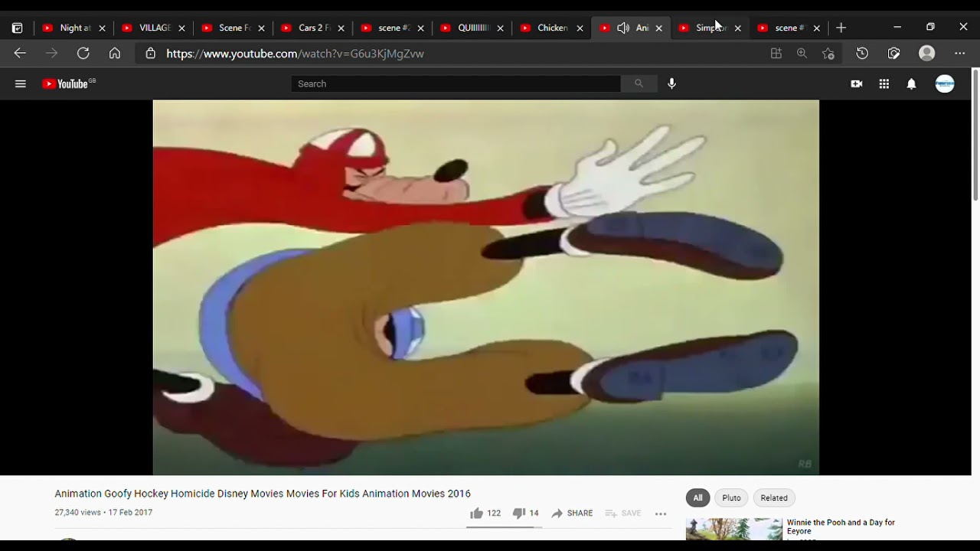Select the 'Pluto' filter chip
This screenshot has height=551, width=980.
click(x=731, y=498)
